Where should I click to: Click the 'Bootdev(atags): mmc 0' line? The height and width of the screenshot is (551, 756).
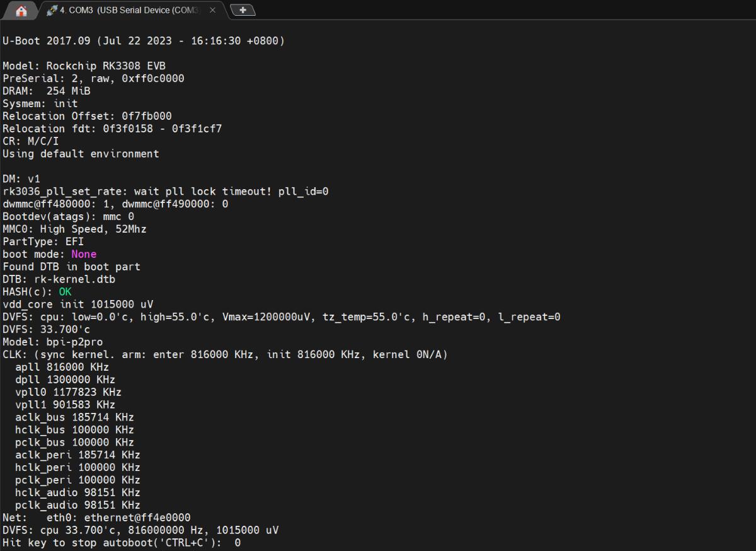click(x=68, y=216)
